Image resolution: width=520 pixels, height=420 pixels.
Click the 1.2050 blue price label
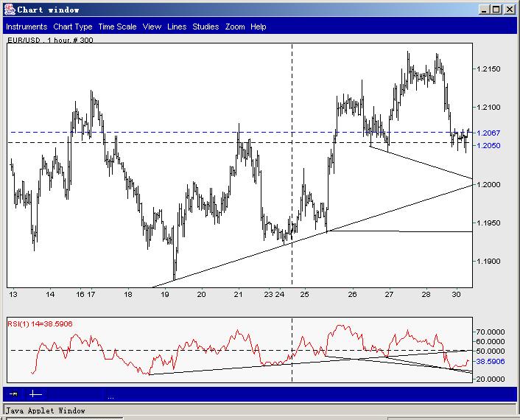click(488, 146)
